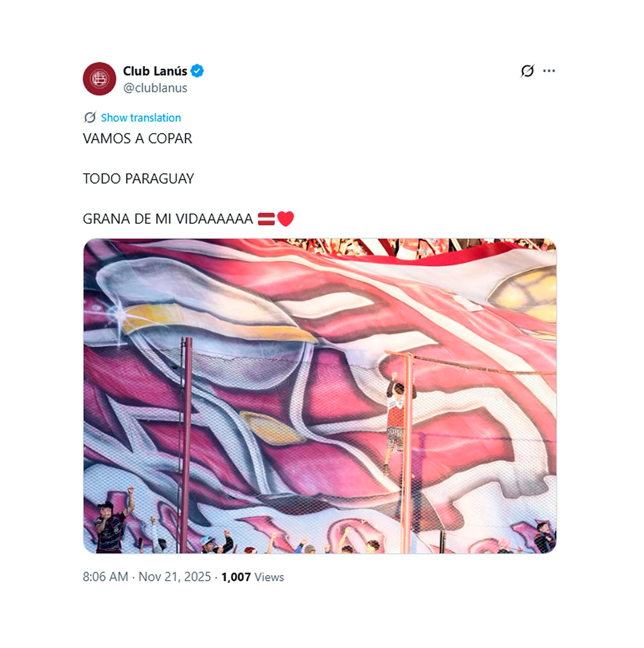Image resolution: width=644 pixels, height=648 pixels.
Task: Click the Club Lanús display name
Action: [155, 71]
